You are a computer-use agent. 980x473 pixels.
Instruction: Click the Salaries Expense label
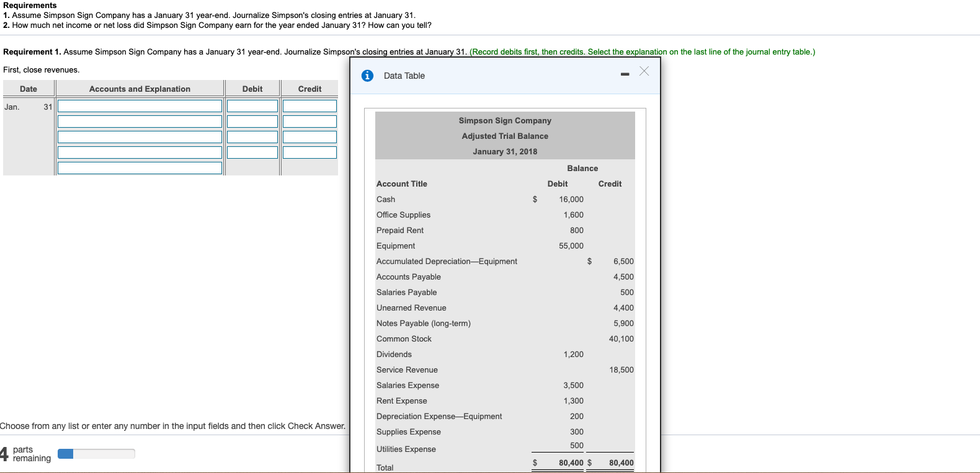pyautogui.click(x=408, y=385)
